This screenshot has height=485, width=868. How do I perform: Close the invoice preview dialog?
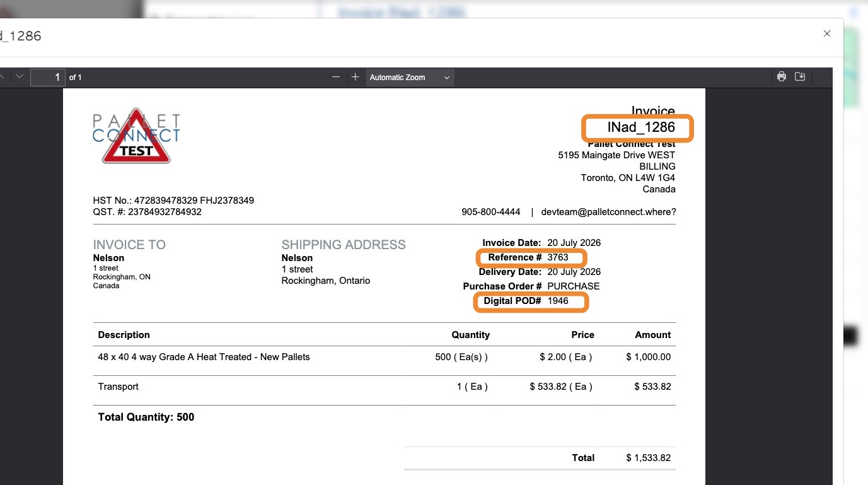click(826, 34)
